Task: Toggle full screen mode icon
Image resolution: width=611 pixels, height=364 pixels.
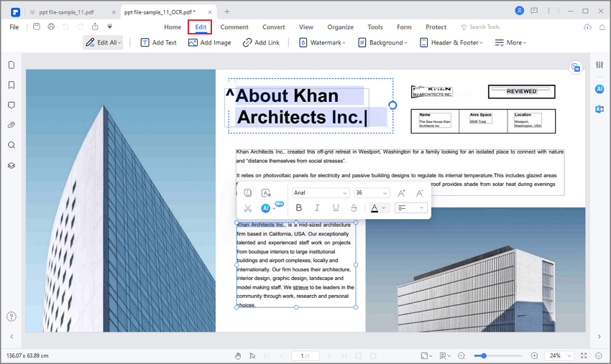Action: point(584,355)
